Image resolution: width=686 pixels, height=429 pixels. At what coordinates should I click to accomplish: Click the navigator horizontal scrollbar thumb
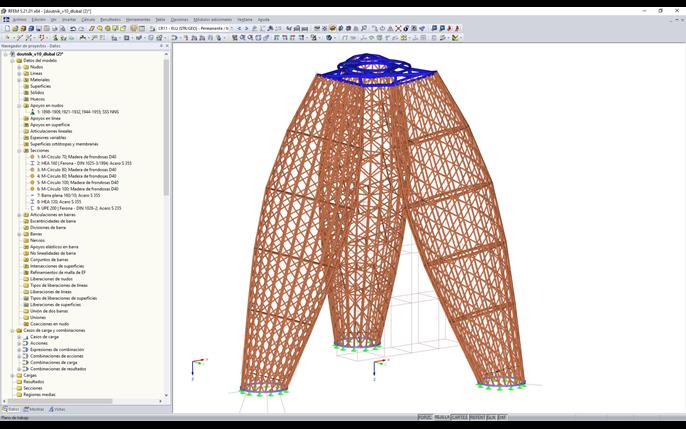click(60, 401)
